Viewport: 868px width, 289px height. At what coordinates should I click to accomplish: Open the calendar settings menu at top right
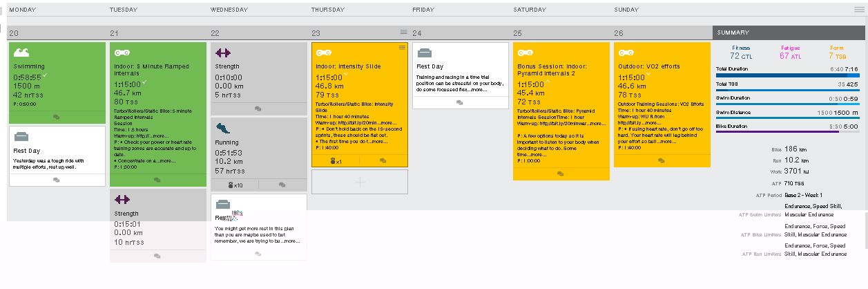coord(858,10)
